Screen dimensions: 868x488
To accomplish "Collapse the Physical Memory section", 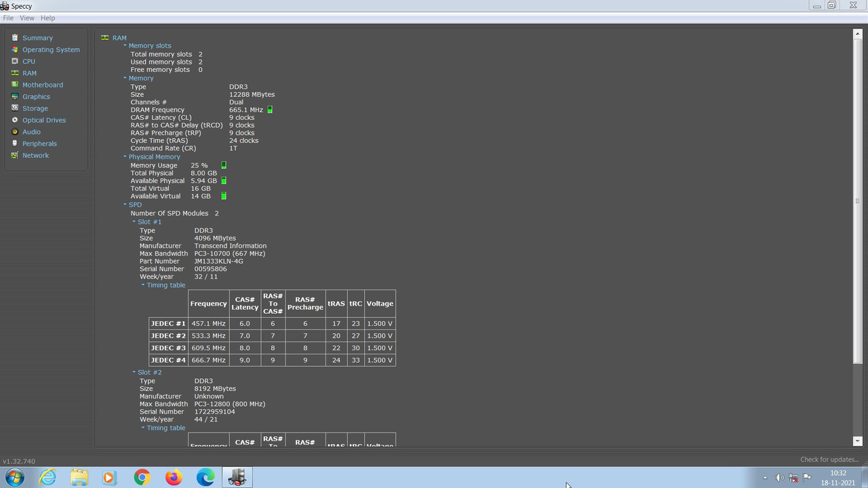I will pos(125,157).
